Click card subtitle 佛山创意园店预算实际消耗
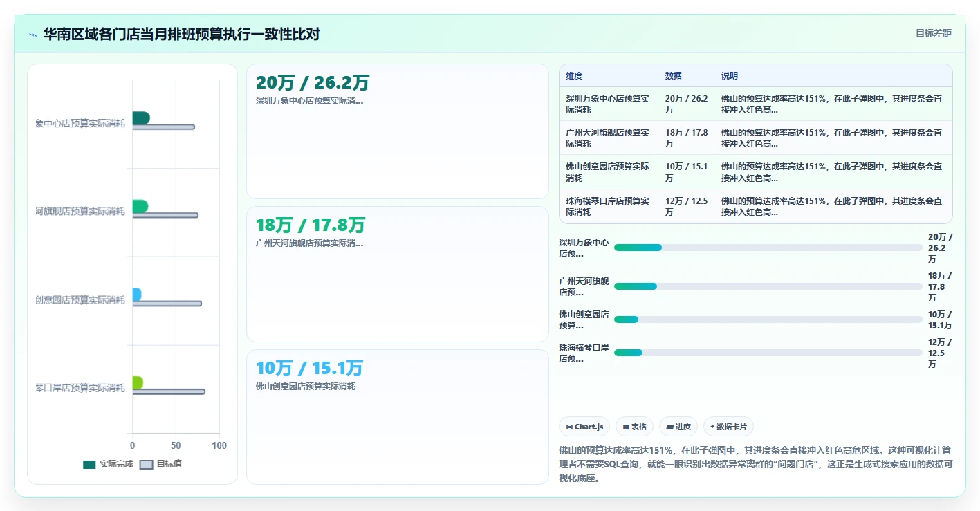980x511 pixels. pyautogui.click(x=306, y=387)
